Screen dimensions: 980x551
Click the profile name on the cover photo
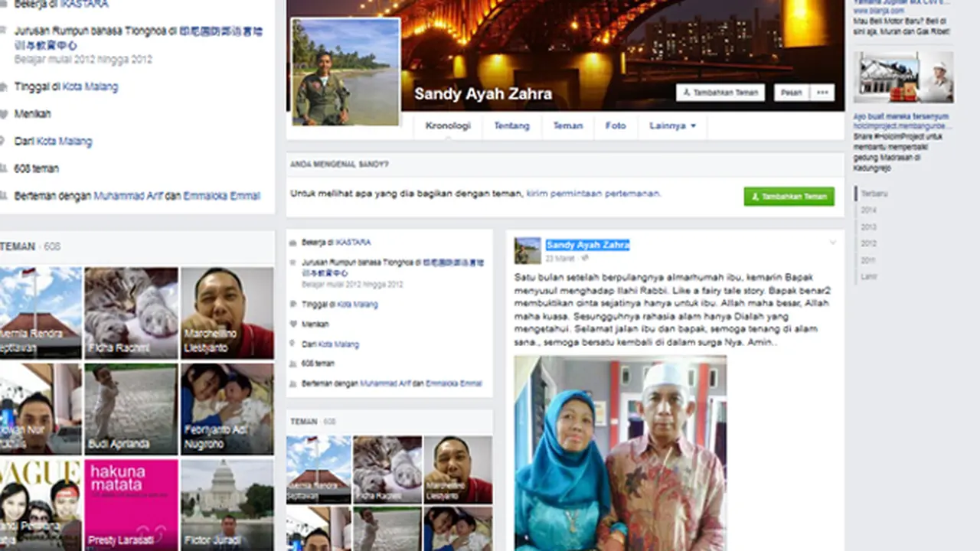[483, 94]
